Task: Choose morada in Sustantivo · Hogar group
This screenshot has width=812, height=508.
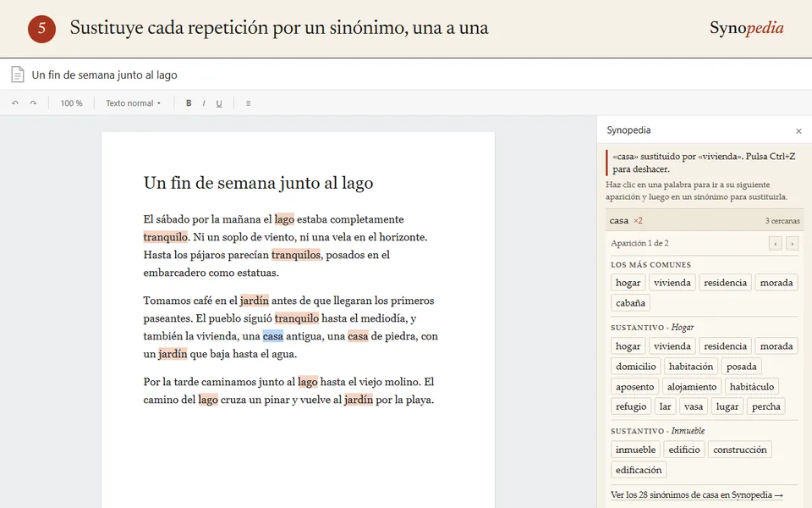Action: click(776, 345)
